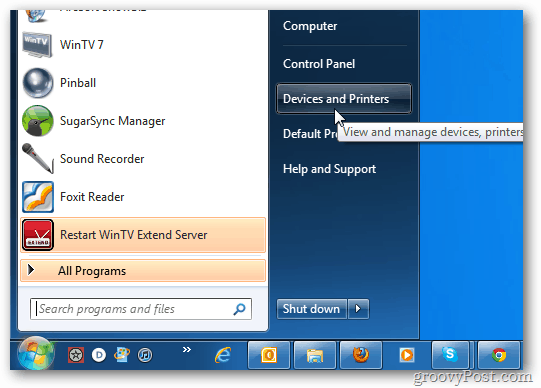Open white circle D Quick Launch icon
This screenshot has width=541, height=388.
coord(99,355)
